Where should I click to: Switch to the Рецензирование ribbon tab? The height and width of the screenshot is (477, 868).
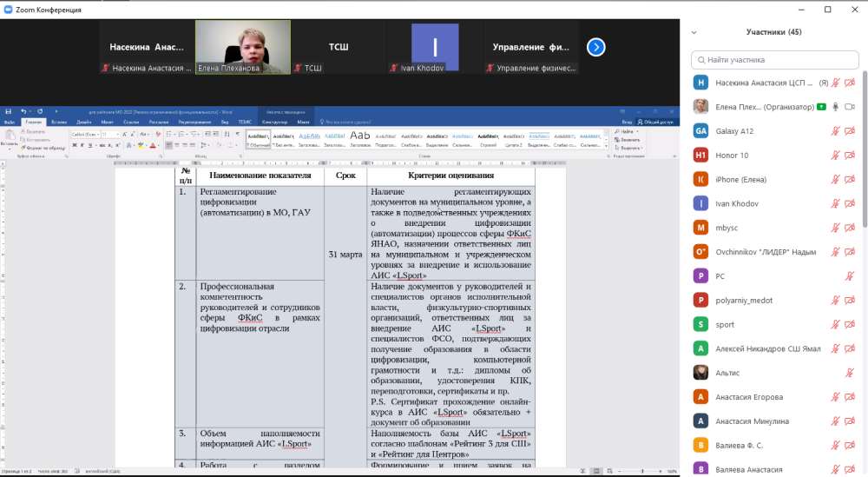[x=194, y=122]
